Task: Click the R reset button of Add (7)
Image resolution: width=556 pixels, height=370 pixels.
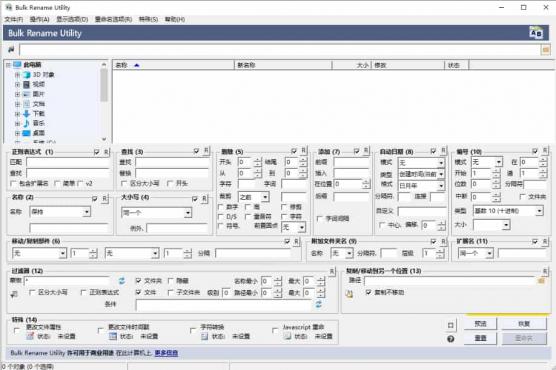Action: click(366, 151)
